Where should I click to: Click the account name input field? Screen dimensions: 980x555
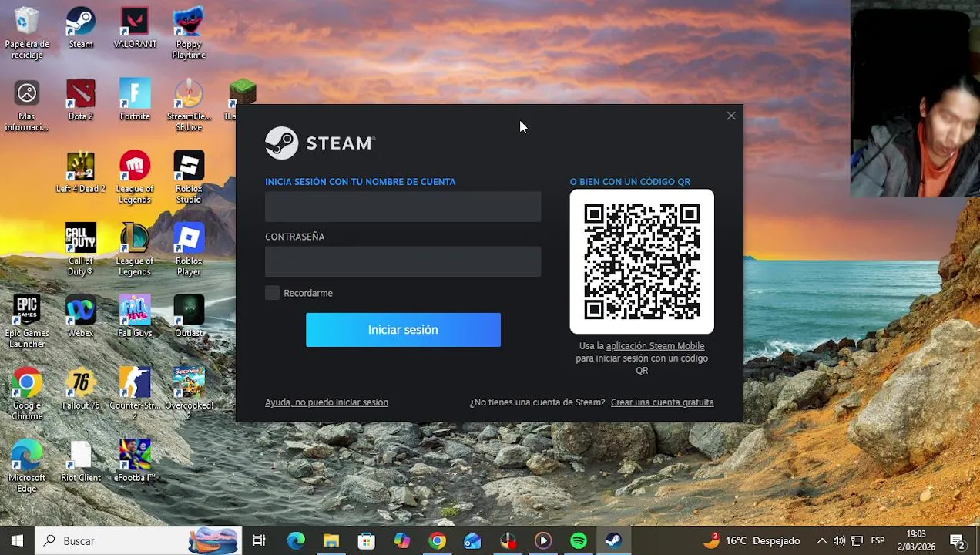pyautogui.click(x=403, y=207)
